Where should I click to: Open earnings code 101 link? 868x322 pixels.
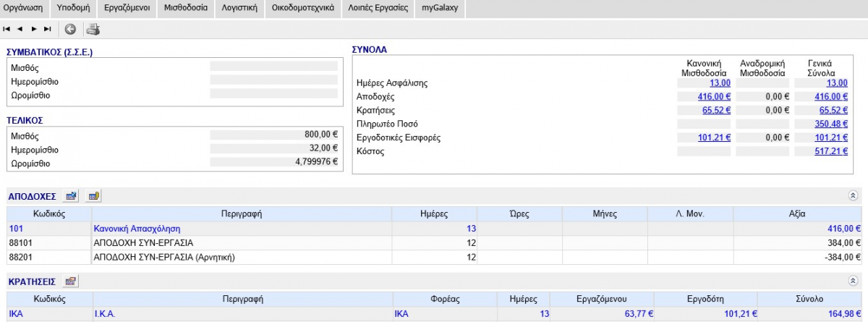16,229
